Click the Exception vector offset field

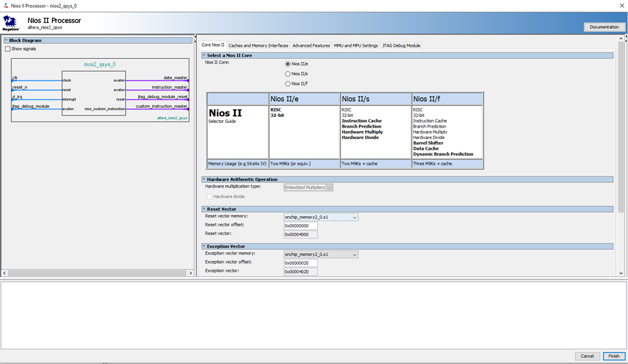300,263
